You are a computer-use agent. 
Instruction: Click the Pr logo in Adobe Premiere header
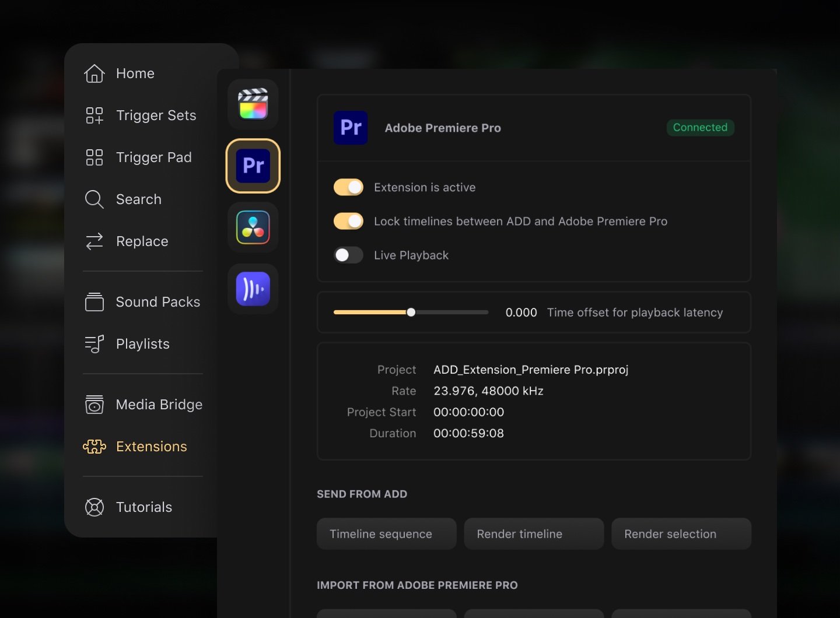[351, 128]
